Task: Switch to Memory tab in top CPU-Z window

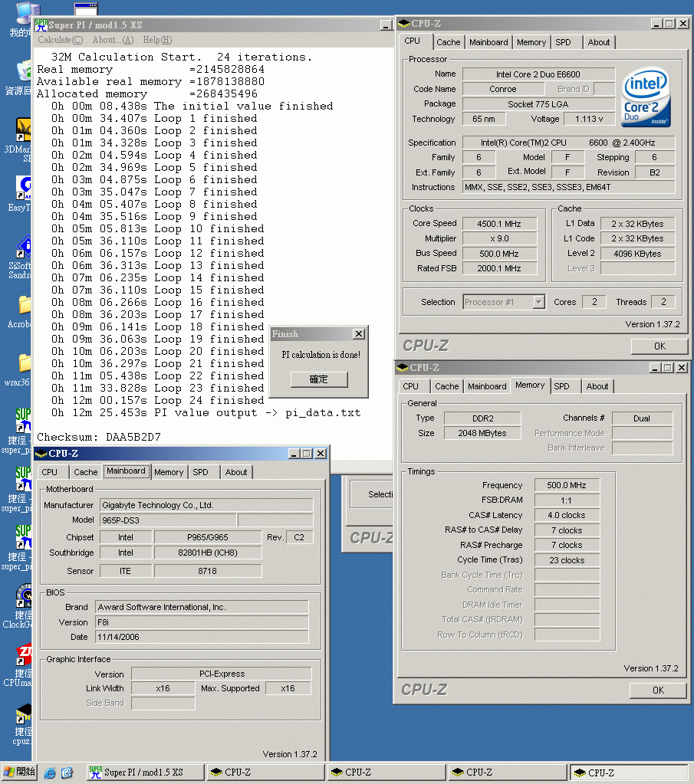Action: pos(531,42)
